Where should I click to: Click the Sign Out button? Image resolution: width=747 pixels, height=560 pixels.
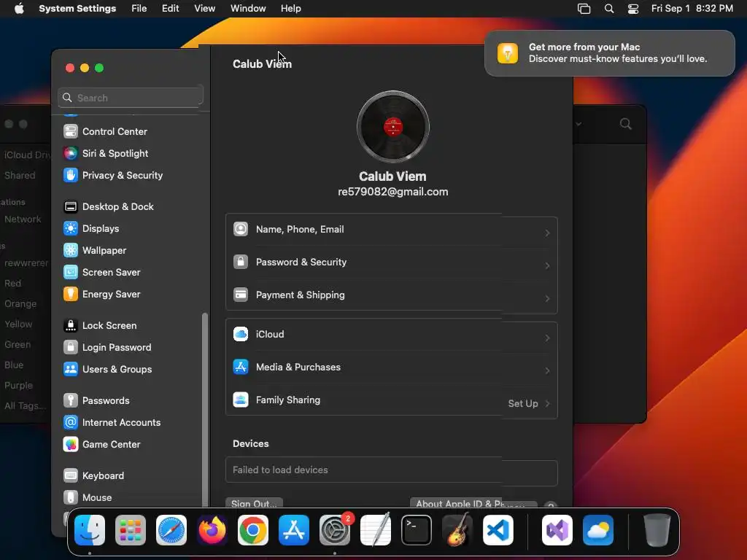tap(254, 503)
